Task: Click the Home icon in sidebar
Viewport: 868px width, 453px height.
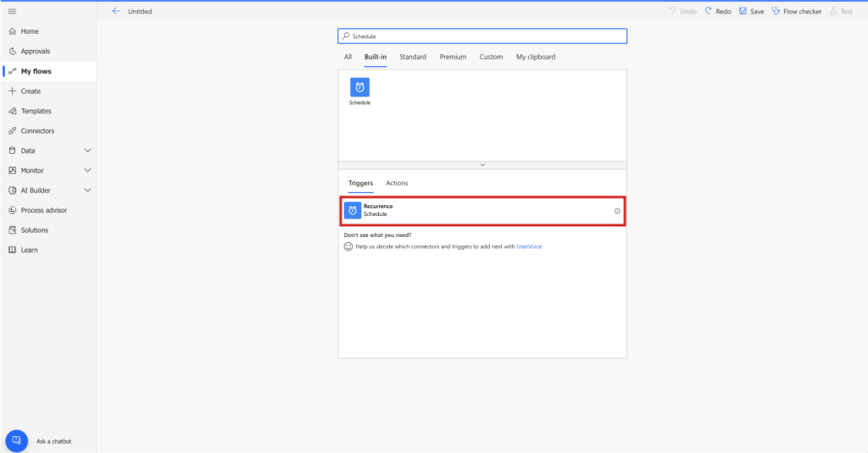Action: (x=12, y=31)
